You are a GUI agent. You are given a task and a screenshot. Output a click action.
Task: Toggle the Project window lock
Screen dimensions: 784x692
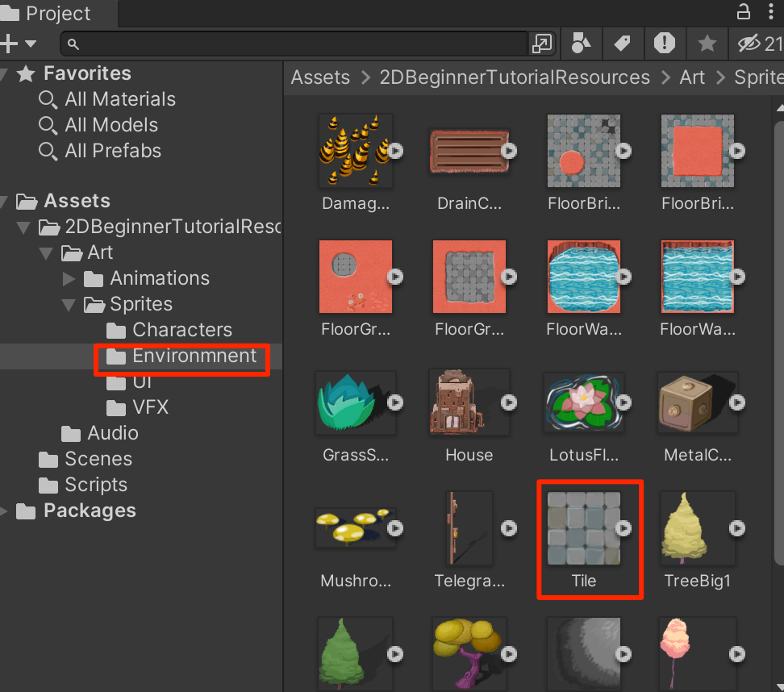coord(744,11)
